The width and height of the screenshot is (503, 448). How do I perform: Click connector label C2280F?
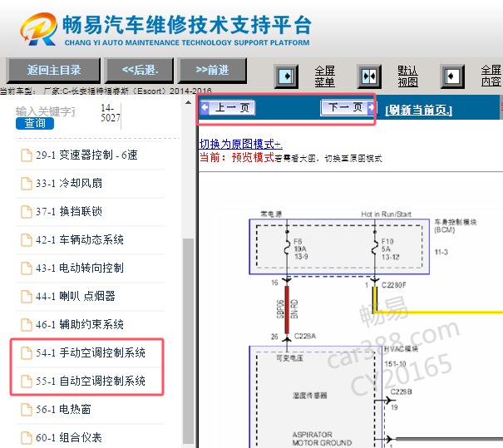tap(393, 285)
